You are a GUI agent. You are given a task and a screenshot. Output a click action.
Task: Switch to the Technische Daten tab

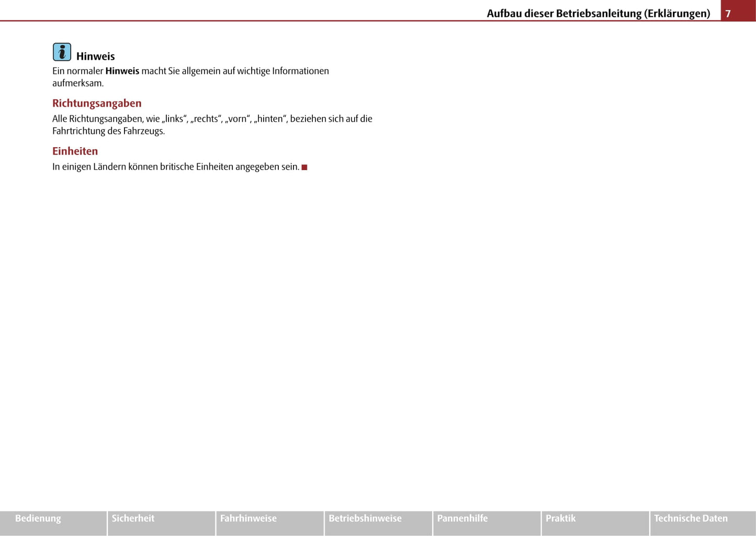[691, 518]
